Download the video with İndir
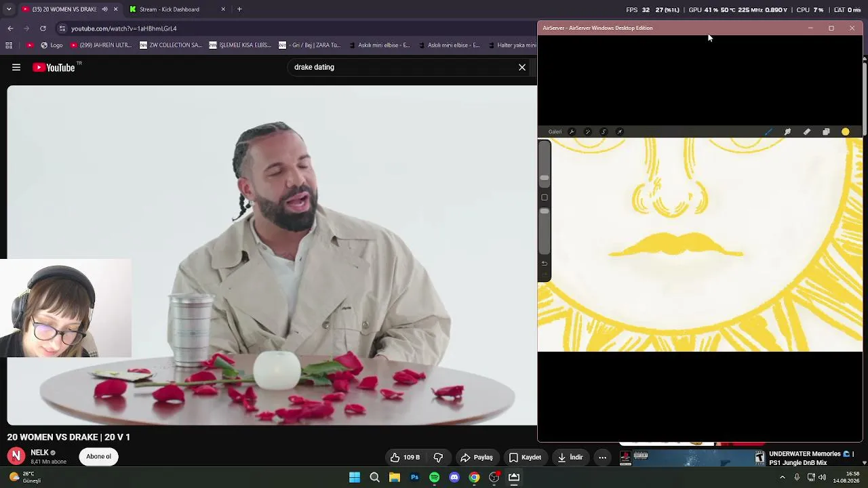Viewport: 868px width, 488px height. point(570,457)
